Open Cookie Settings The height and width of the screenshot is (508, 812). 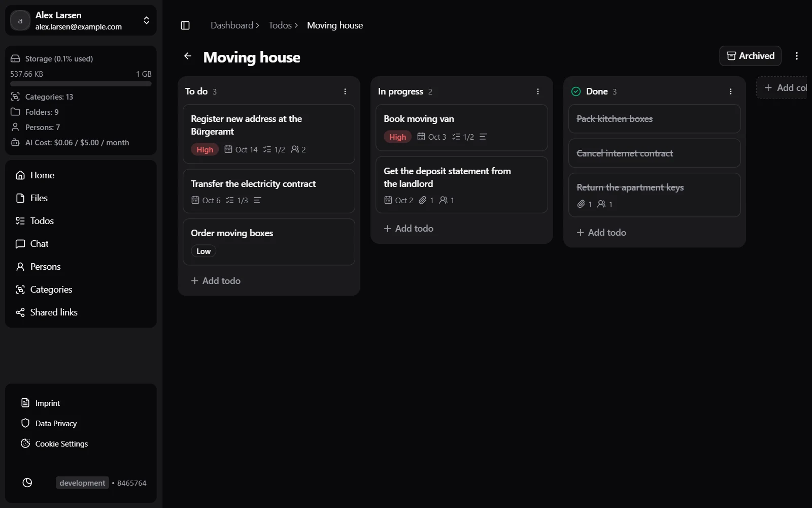click(x=54, y=443)
